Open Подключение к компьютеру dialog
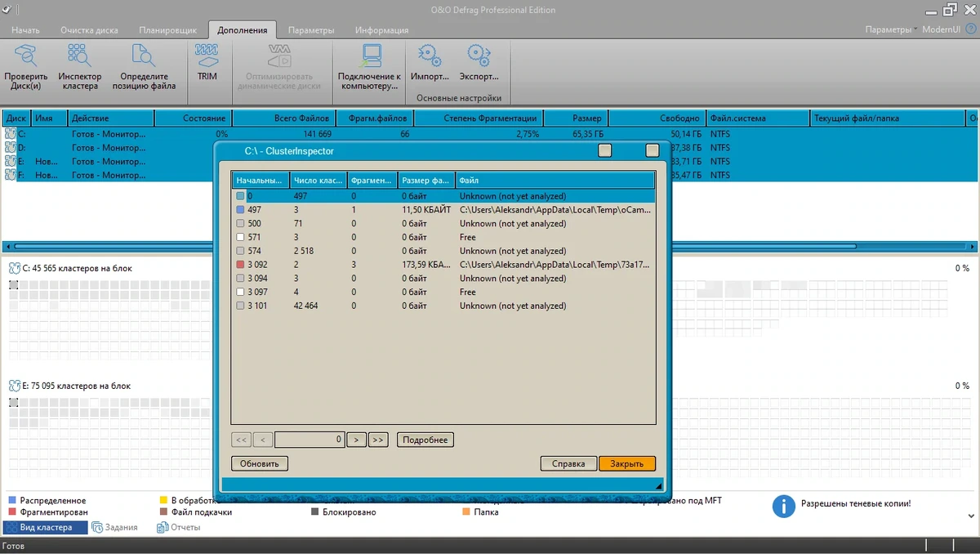The width and height of the screenshot is (980, 554). point(369,67)
